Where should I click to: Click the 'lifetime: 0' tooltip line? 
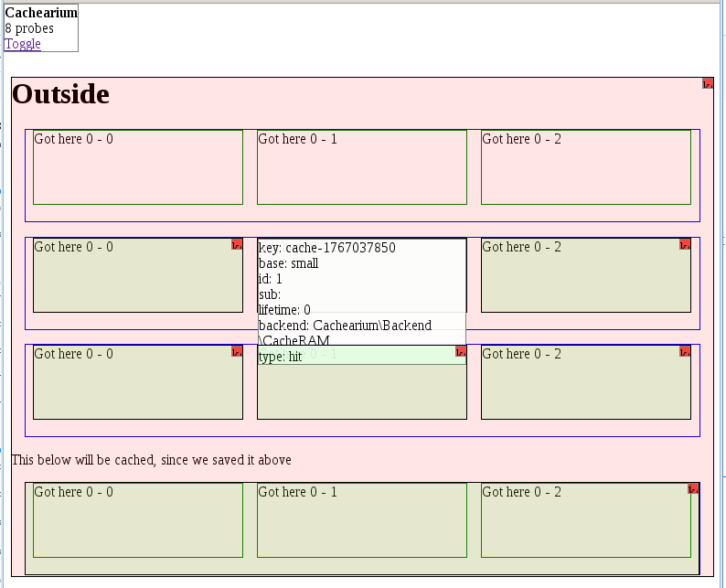point(284,310)
